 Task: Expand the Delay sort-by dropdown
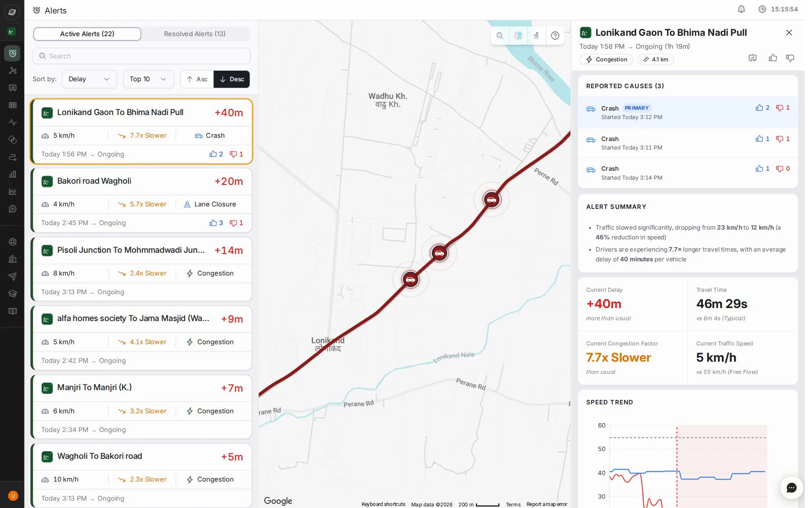tap(89, 79)
